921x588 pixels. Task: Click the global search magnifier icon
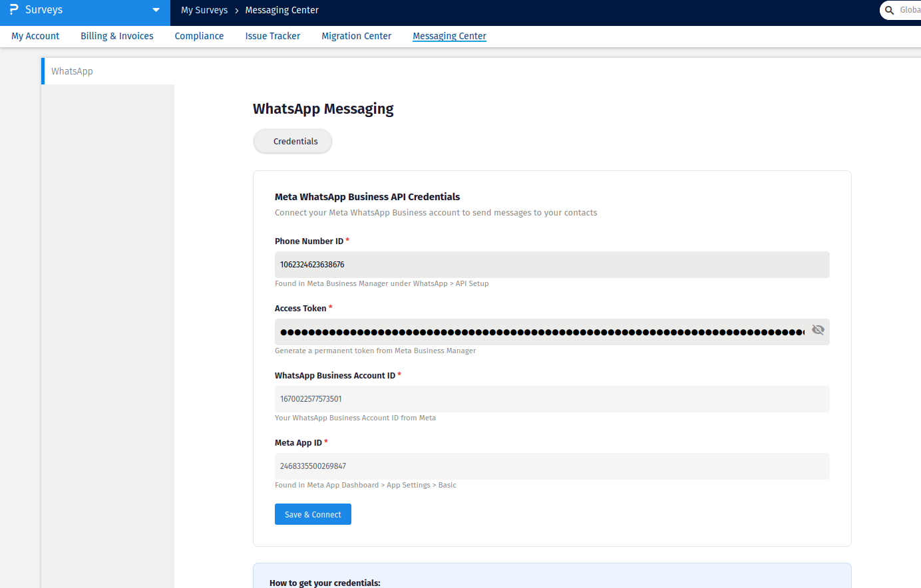[889, 10]
